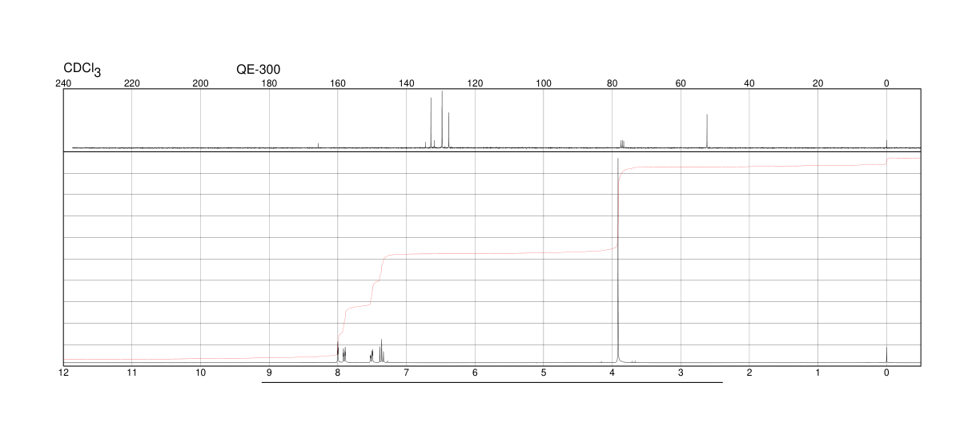Click the 1 ppm proton axis label
980x423 pixels.
[818, 373]
